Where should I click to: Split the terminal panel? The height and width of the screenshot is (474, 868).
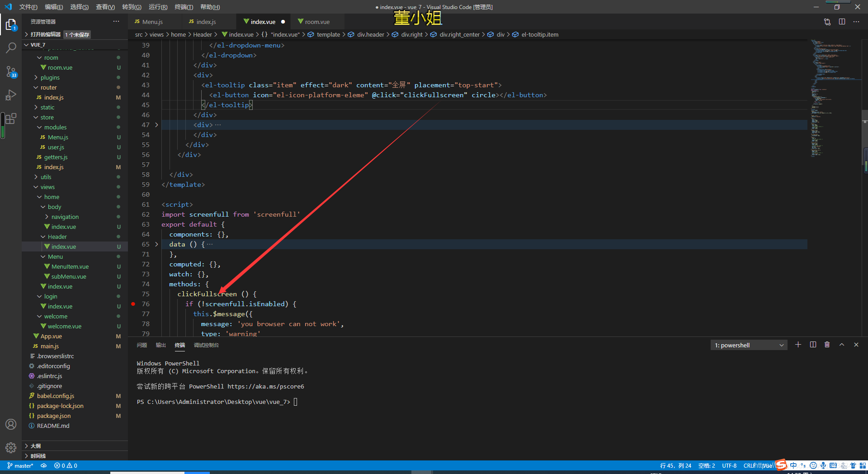[x=813, y=345]
